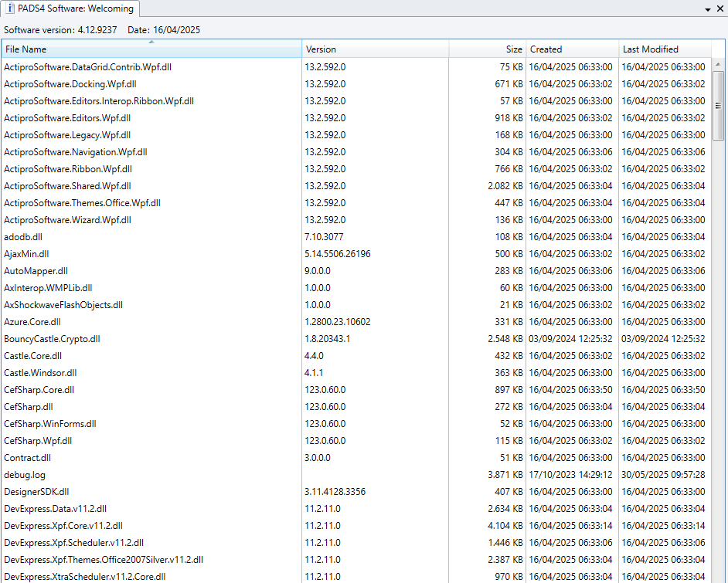Click version 1.2800.23.10602 cell
Screen dimensions: 728x583
(x=338, y=322)
